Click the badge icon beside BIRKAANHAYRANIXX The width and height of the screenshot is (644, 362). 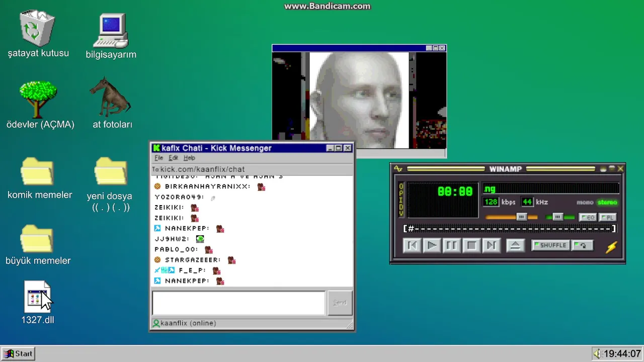click(x=157, y=187)
